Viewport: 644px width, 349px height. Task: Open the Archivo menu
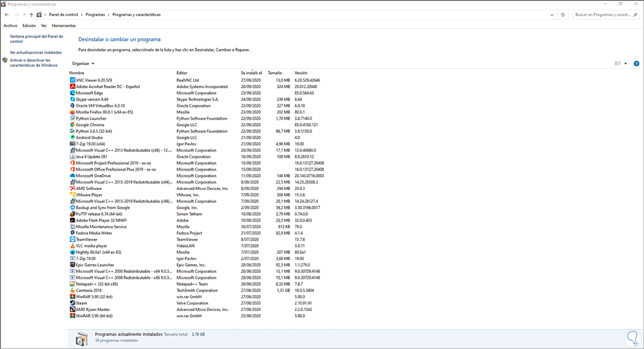click(x=10, y=26)
